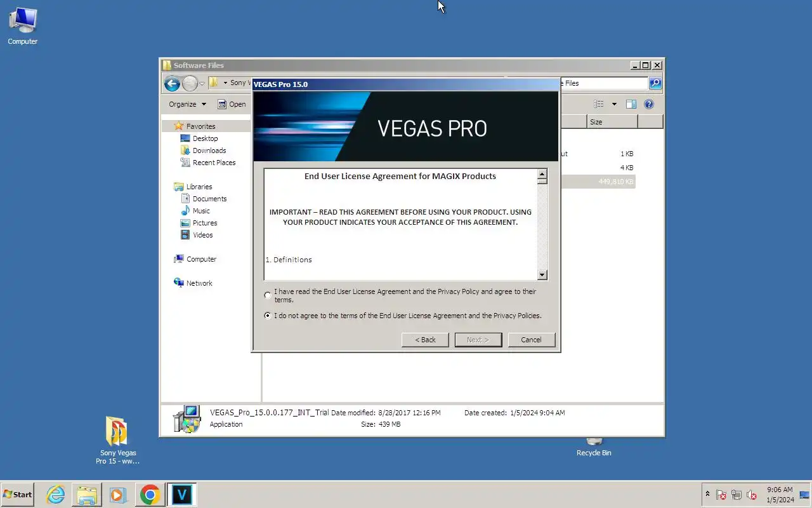Sort by the Size column header
This screenshot has width=812, height=508.
(612, 122)
